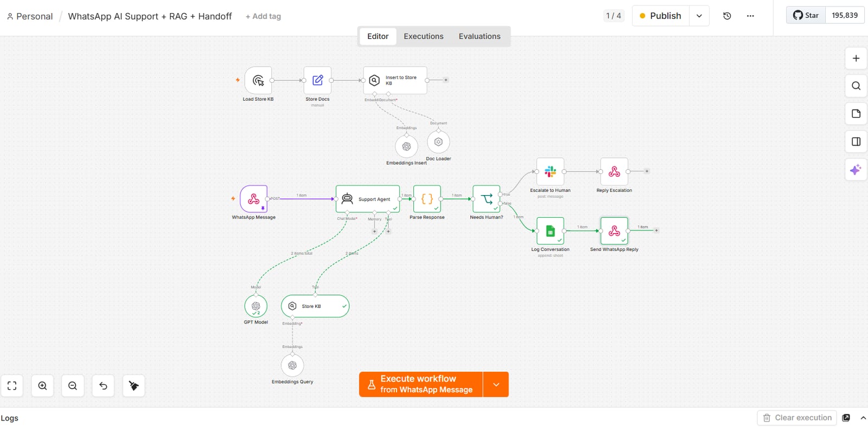868x427 pixels.
Task: Select the WhatsApp Message webhook node
Action: pos(253,199)
